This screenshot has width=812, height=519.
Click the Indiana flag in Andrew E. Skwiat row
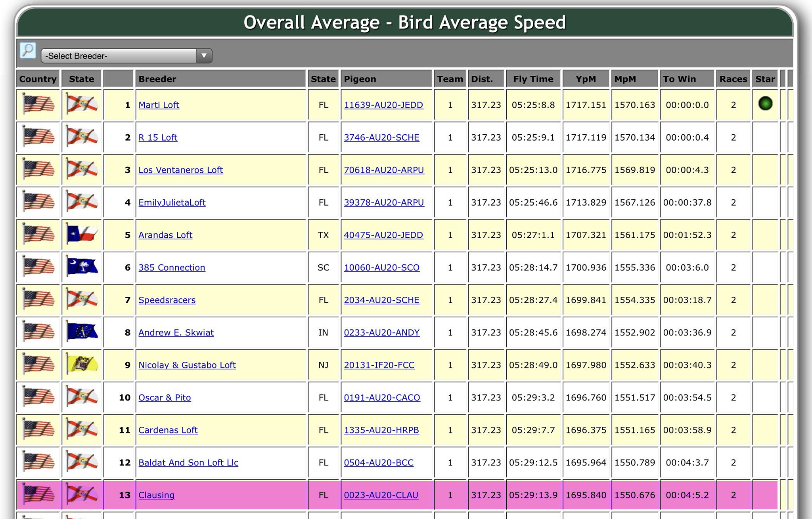(82, 332)
